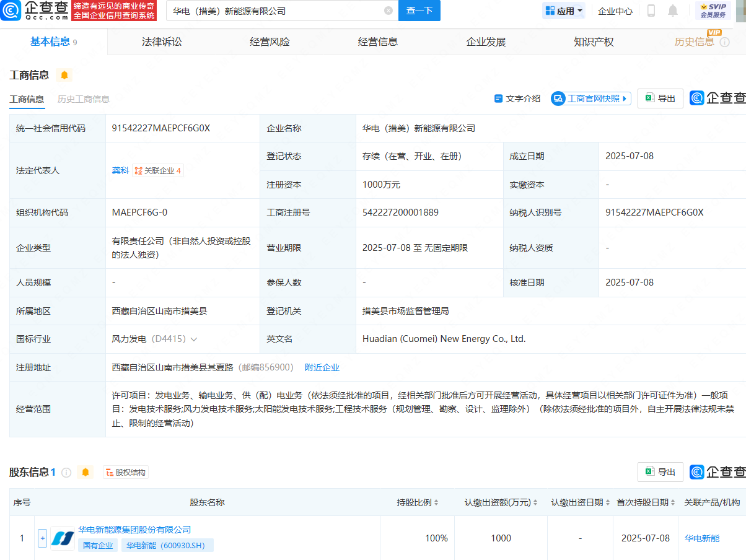Select English name Huadian (Cuomei) New Energy
The width and height of the screenshot is (746, 560).
pyautogui.click(x=444, y=339)
